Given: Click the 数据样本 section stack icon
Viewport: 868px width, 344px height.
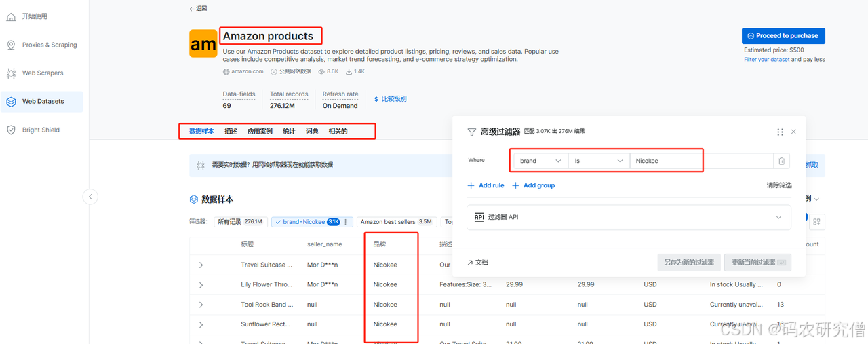Looking at the screenshot, I should pos(194,199).
